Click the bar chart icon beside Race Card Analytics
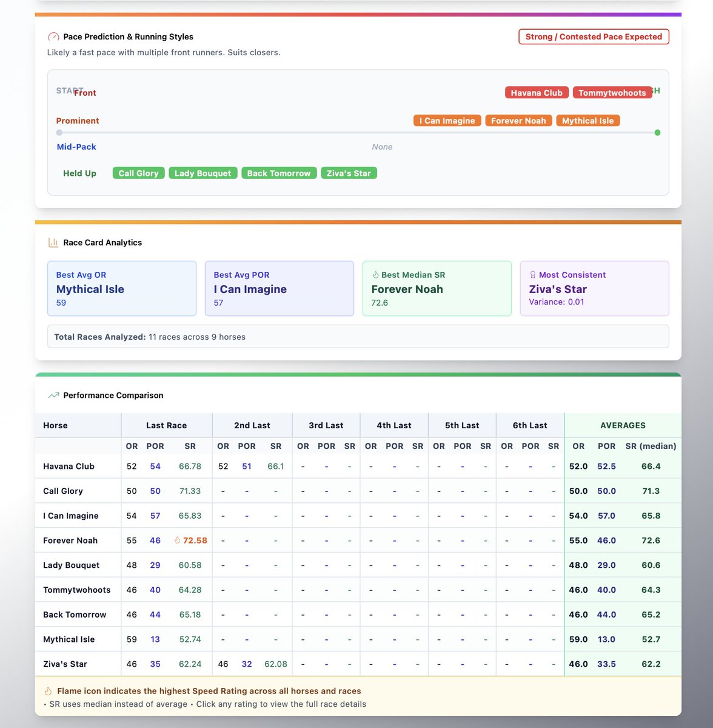Screen dimensions: 713x728 [x=53, y=243]
